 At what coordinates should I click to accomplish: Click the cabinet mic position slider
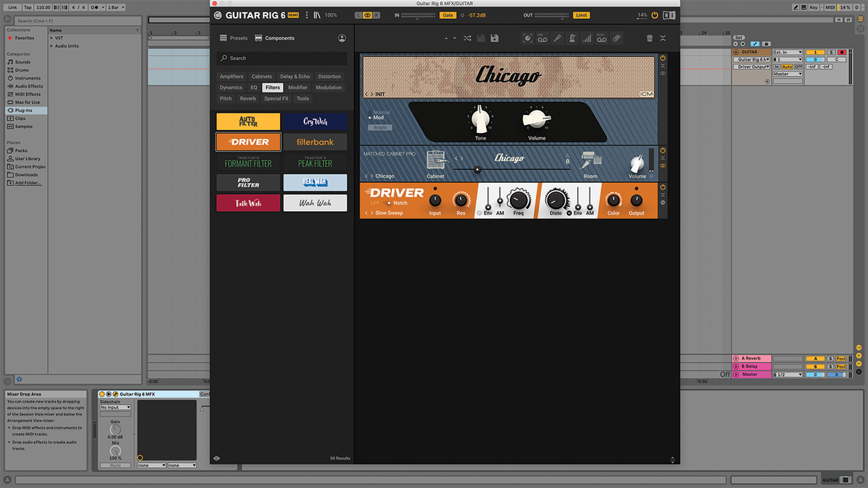477,169
